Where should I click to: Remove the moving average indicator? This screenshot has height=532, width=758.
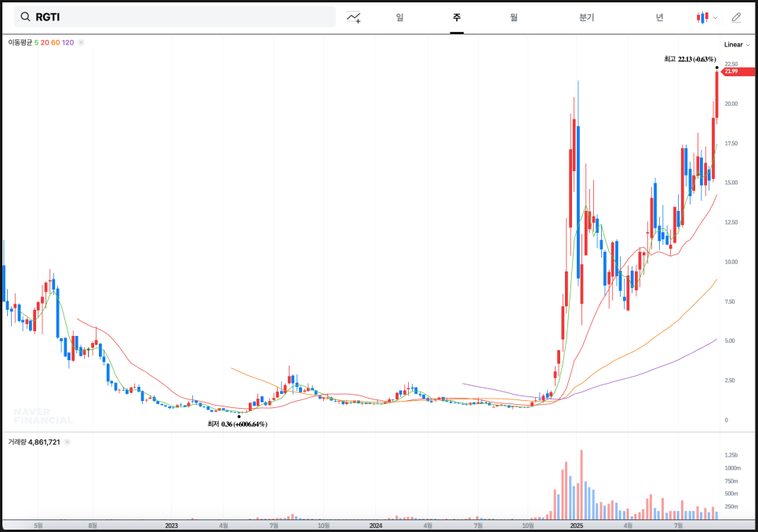click(82, 42)
